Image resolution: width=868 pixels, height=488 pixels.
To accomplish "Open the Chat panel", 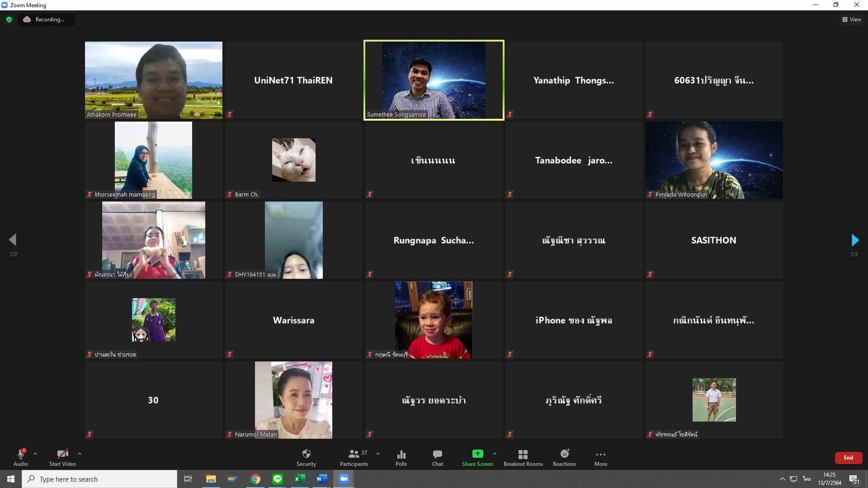I will pos(437,457).
